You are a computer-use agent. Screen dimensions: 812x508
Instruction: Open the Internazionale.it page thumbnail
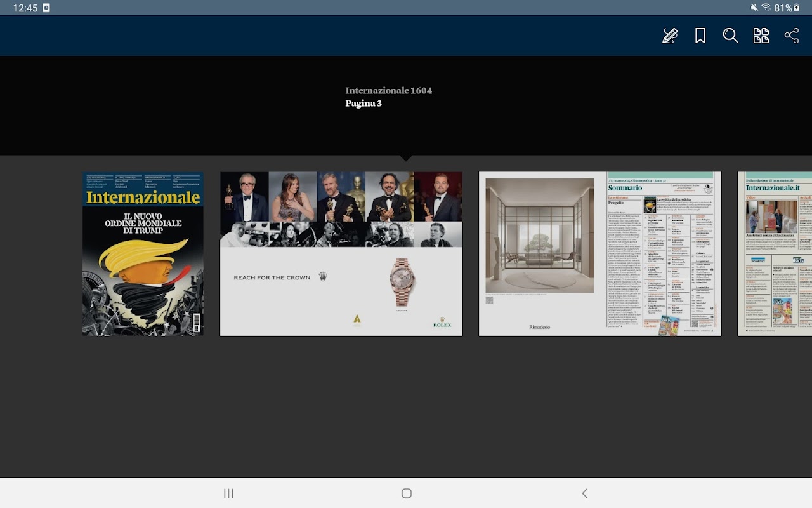pos(775,253)
